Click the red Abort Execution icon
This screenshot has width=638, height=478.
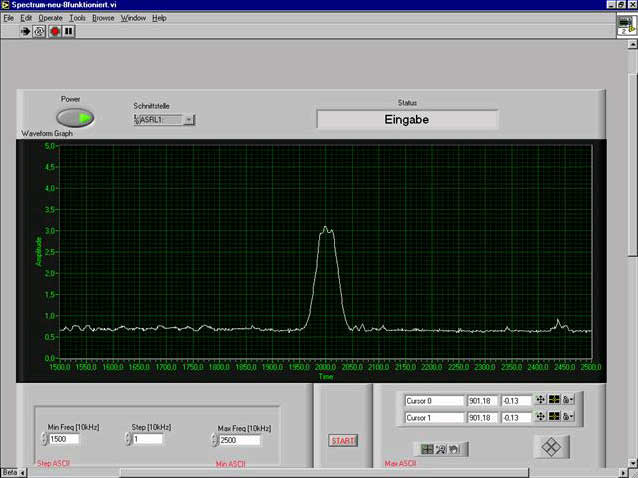pyautogui.click(x=54, y=32)
